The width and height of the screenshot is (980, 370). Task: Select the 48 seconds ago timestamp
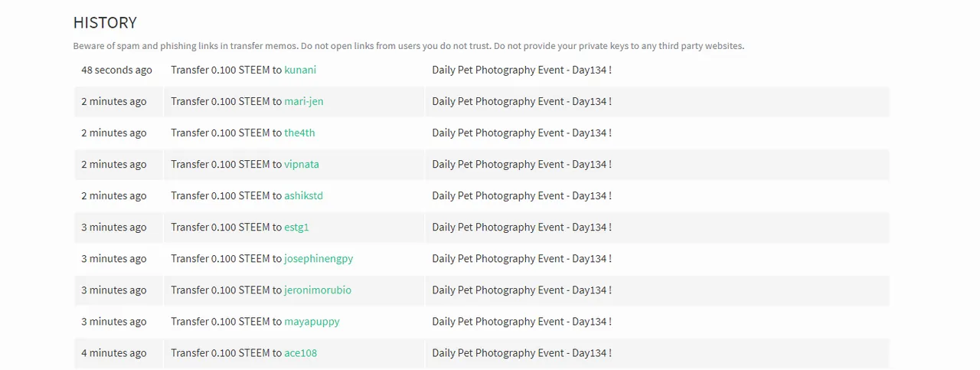(116, 70)
